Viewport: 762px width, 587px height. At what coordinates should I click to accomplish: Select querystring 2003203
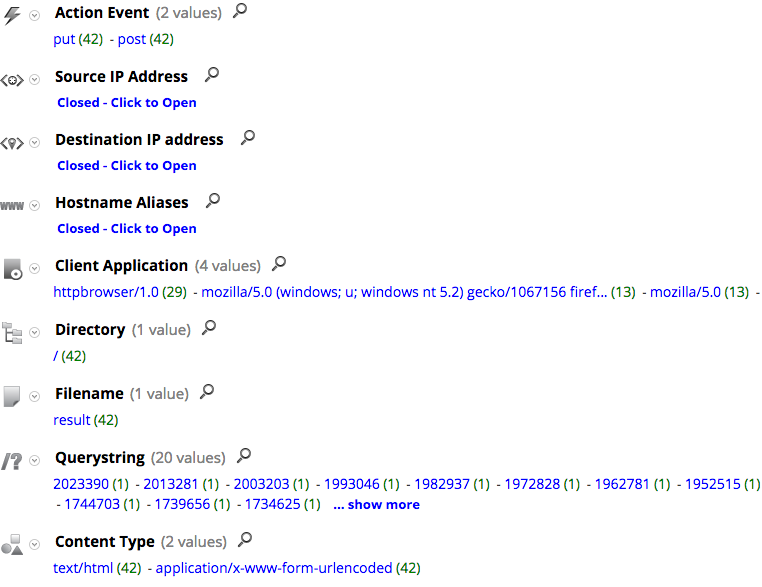[261, 484]
